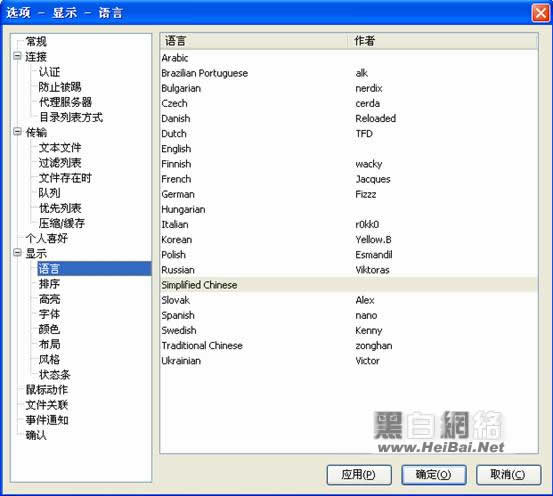Close the options dialog window
Image resolution: width=553 pixels, height=496 pixels.
540,13
